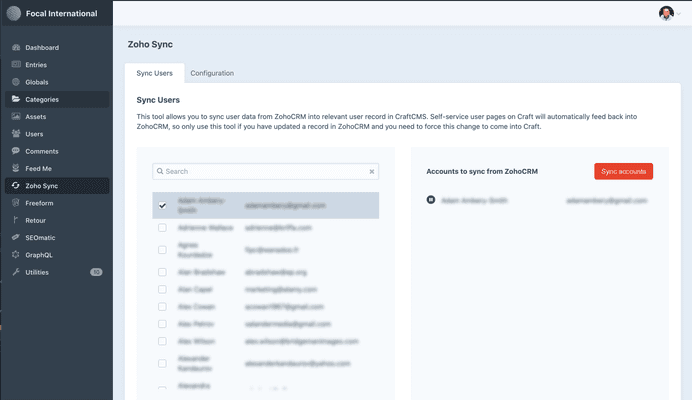Click the Comments speech bubble icon
This screenshot has width=692, height=400.
coord(16,151)
